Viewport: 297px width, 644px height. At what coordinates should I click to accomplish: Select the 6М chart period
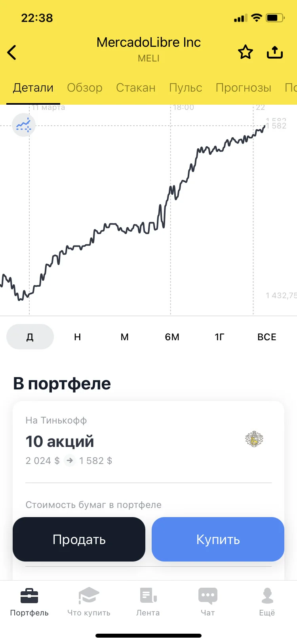[172, 337]
